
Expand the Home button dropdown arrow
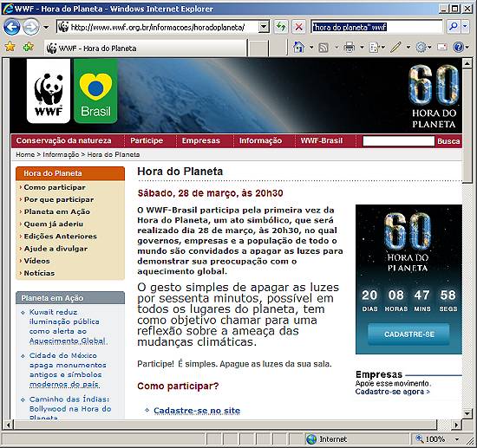click(311, 48)
